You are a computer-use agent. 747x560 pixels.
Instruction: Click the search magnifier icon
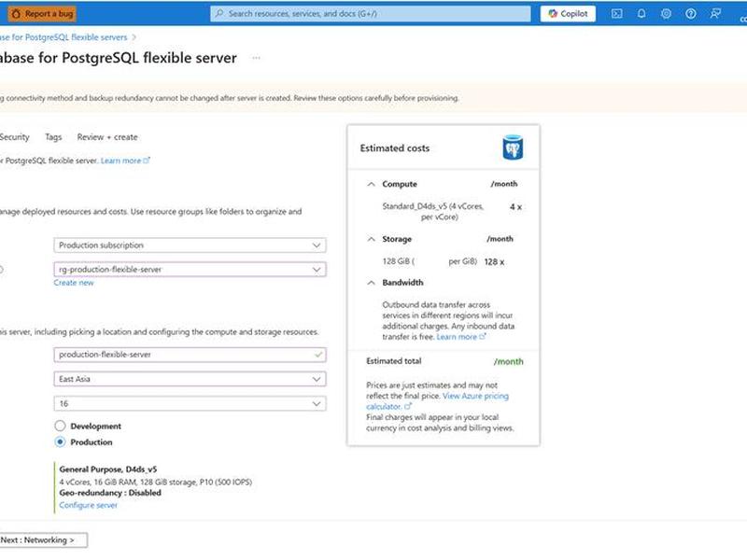[219, 14]
